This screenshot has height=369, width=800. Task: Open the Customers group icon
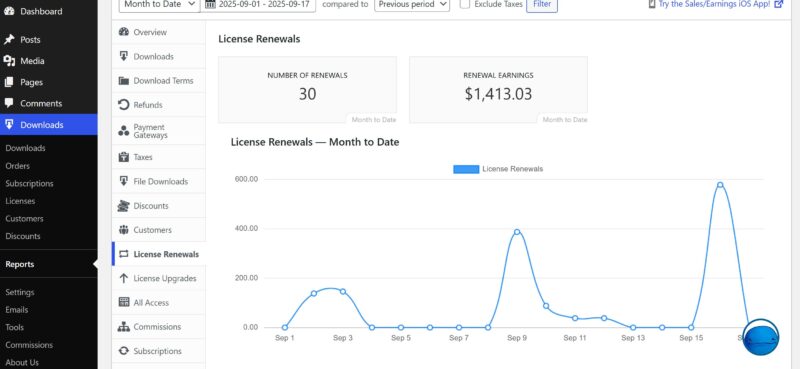pos(123,230)
